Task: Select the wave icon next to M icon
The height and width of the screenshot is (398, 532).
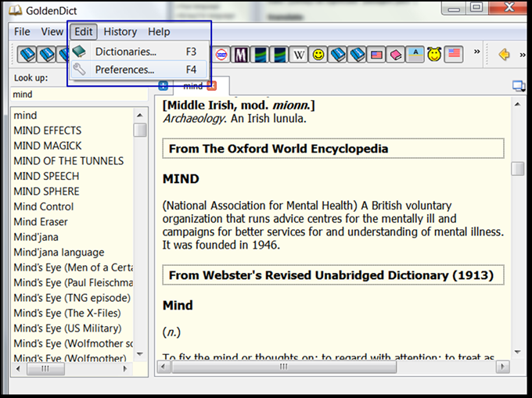Action: [260, 55]
